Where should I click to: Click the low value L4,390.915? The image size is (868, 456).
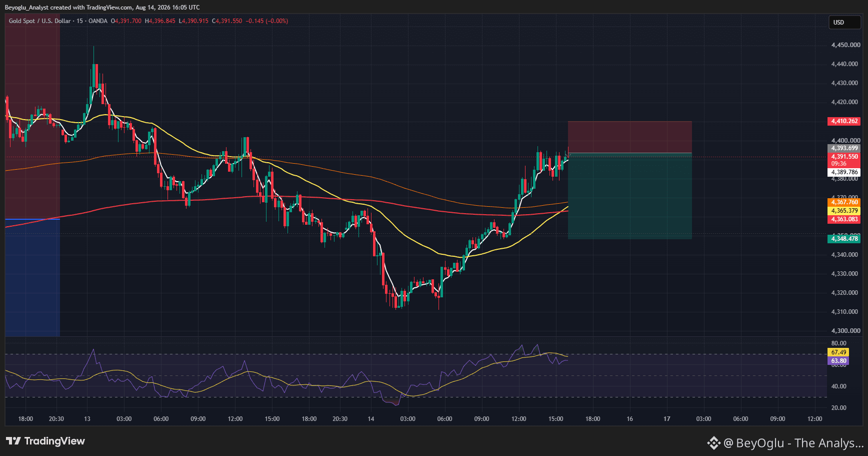click(x=193, y=21)
